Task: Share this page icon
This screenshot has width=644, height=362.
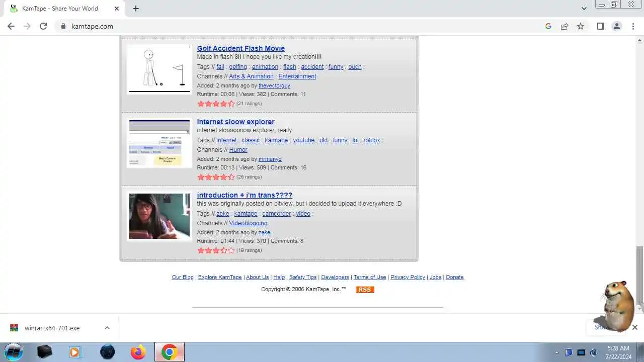Action: click(x=565, y=26)
